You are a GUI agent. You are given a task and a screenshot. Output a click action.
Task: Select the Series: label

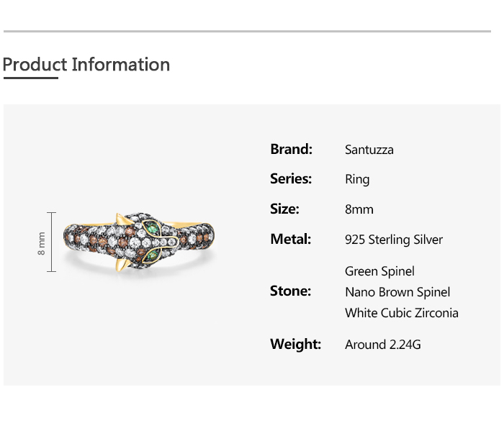tap(291, 178)
